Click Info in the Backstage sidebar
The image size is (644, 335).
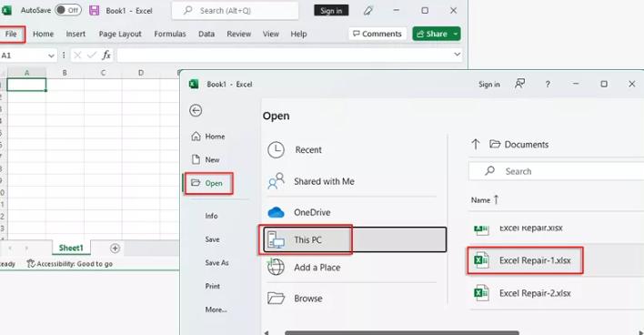click(x=212, y=216)
